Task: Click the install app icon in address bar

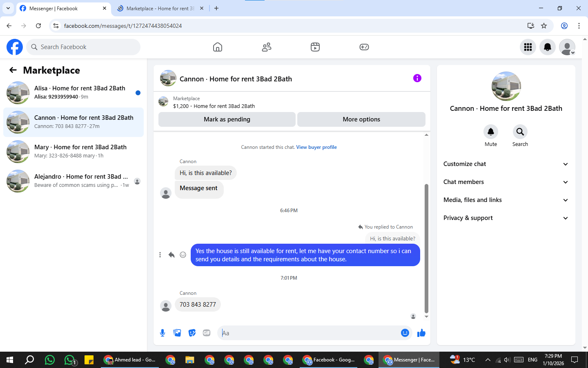Action: (530, 26)
